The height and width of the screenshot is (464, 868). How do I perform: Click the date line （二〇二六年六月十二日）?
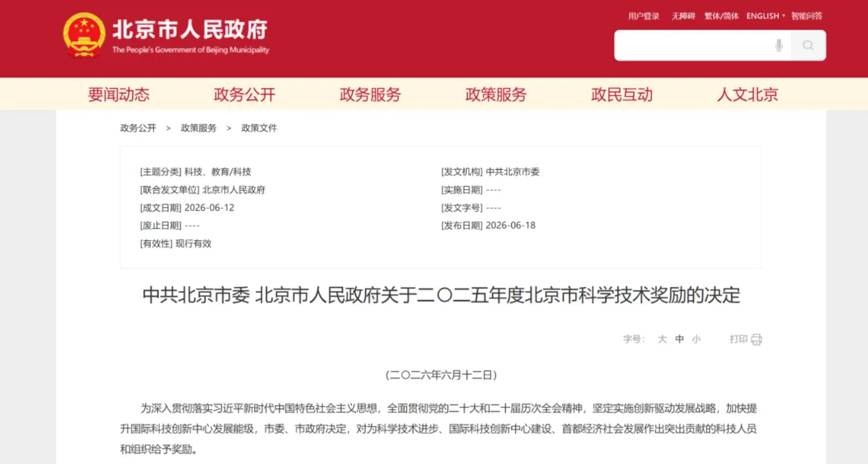(x=441, y=375)
